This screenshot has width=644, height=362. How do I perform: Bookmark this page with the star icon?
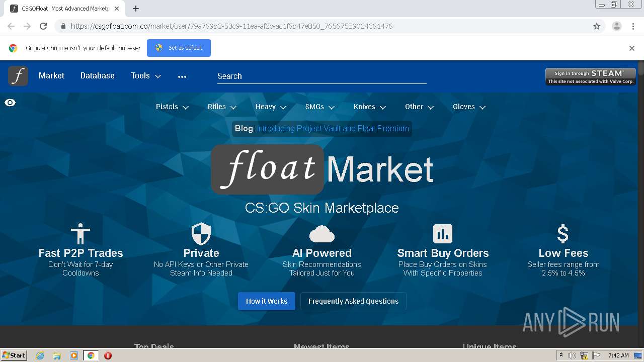click(x=597, y=26)
